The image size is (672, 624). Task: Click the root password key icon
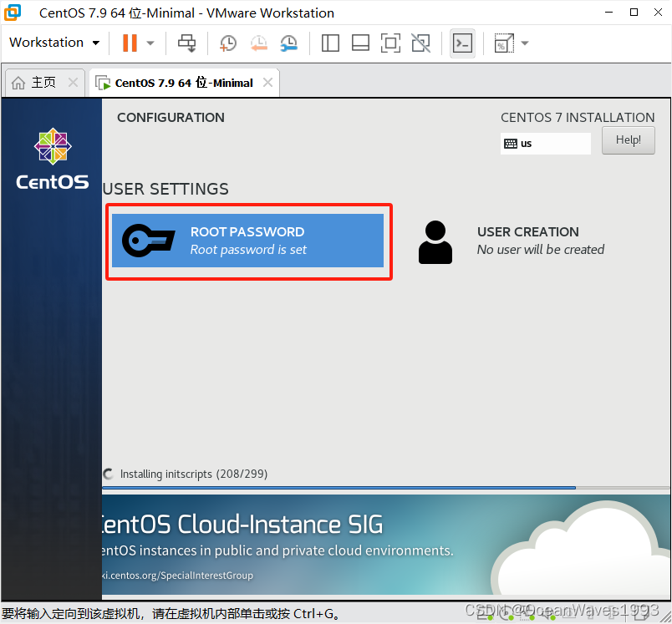click(x=148, y=241)
